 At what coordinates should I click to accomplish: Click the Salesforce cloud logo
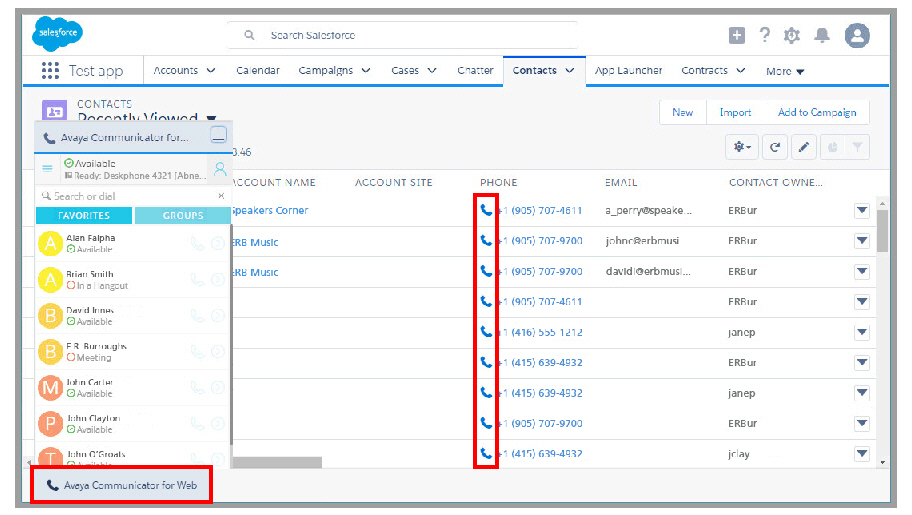[x=57, y=33]
